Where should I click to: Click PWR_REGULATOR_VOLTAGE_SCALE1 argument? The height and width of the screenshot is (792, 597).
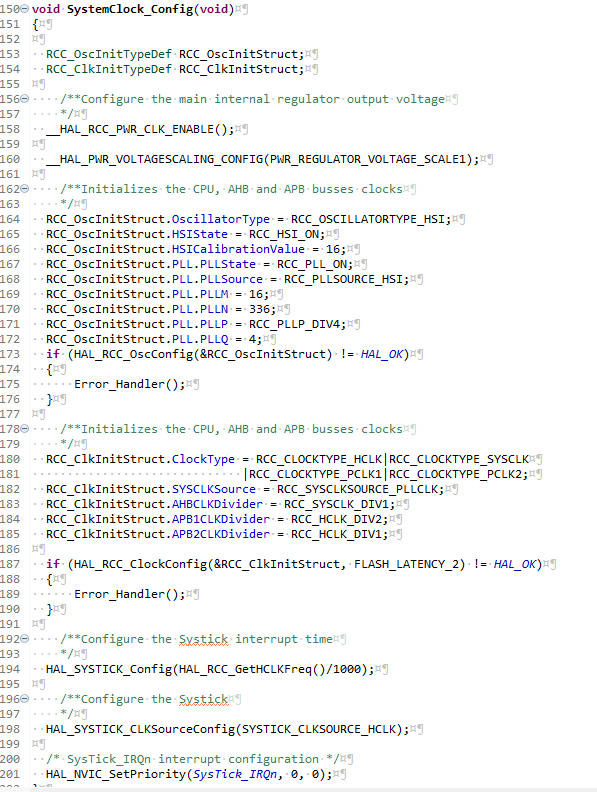pos(367,160)
